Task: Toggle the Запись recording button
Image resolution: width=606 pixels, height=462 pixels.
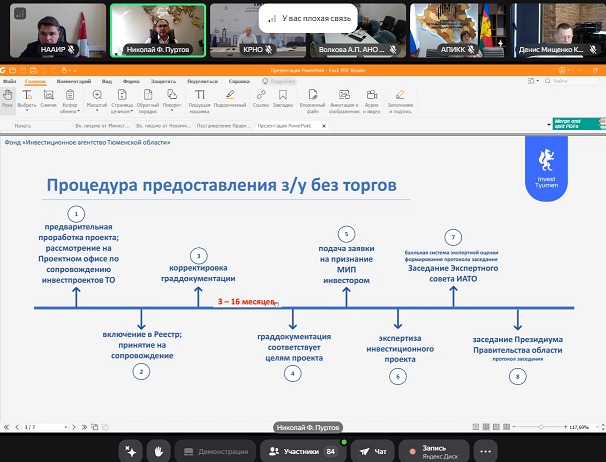Action: (433, 451)
